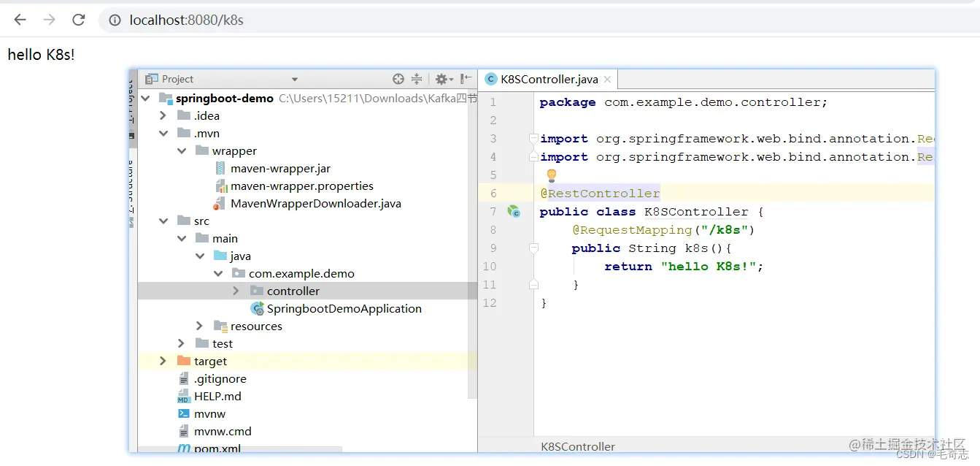Image resolution: width=980 pixels, height=466 pixels.
Task: Select the maven-wrapper.jar file
Action: (281, 168)
